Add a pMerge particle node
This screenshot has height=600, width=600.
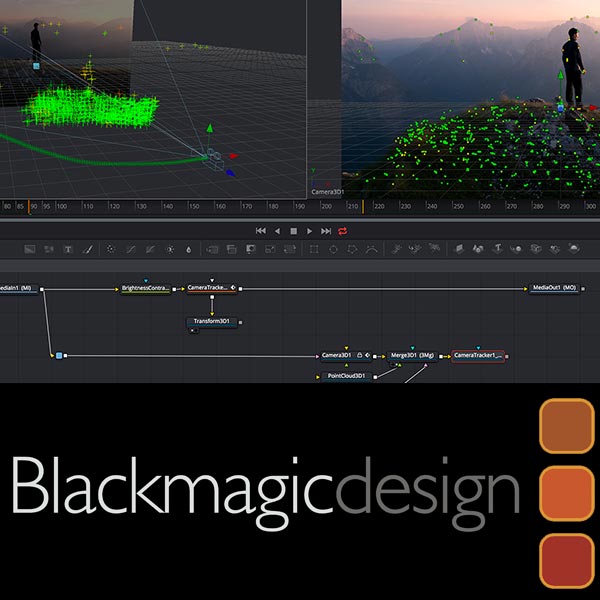pyautogui.click(x=415, y=249)
